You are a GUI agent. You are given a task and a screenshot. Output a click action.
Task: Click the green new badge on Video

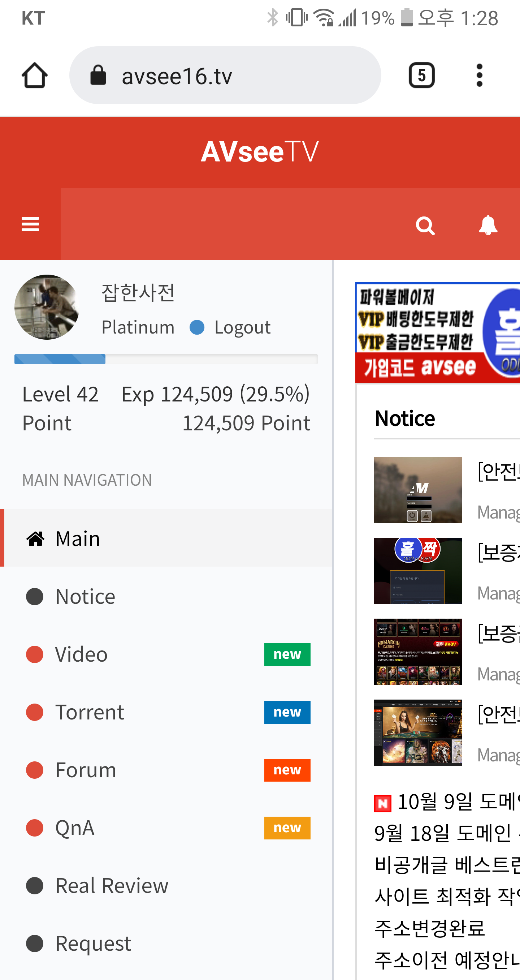pos(287,654)
